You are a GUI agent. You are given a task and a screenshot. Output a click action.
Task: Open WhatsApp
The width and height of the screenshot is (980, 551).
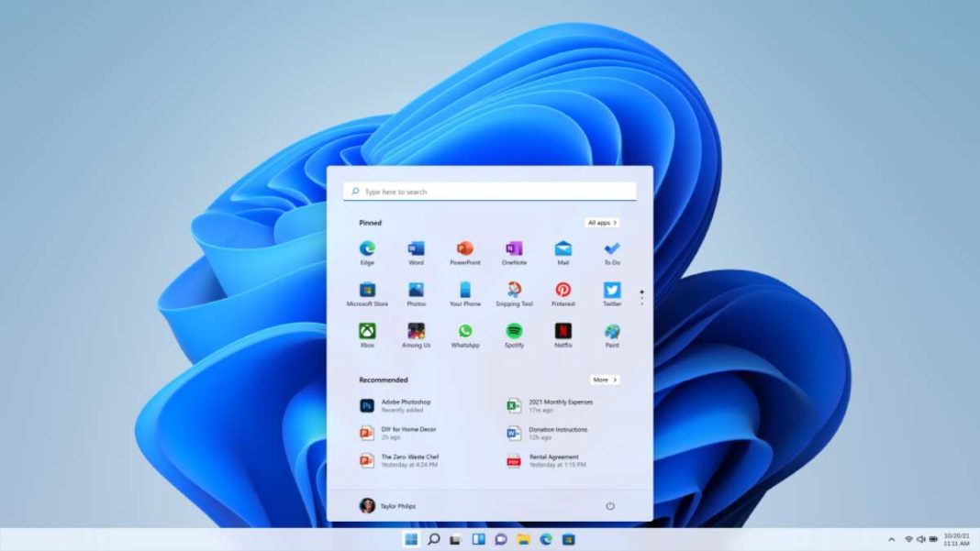pos(466,332)
